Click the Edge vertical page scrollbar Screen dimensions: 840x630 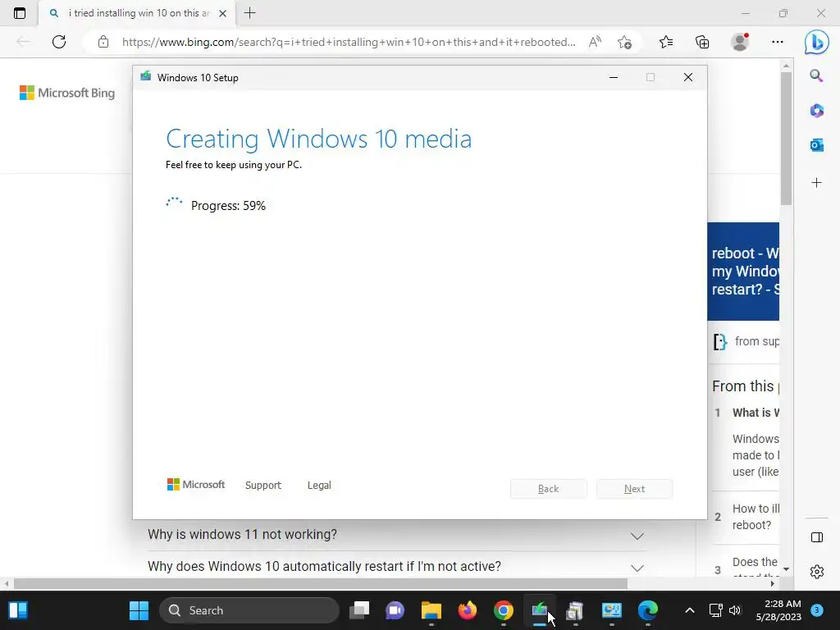coord(786,138)
